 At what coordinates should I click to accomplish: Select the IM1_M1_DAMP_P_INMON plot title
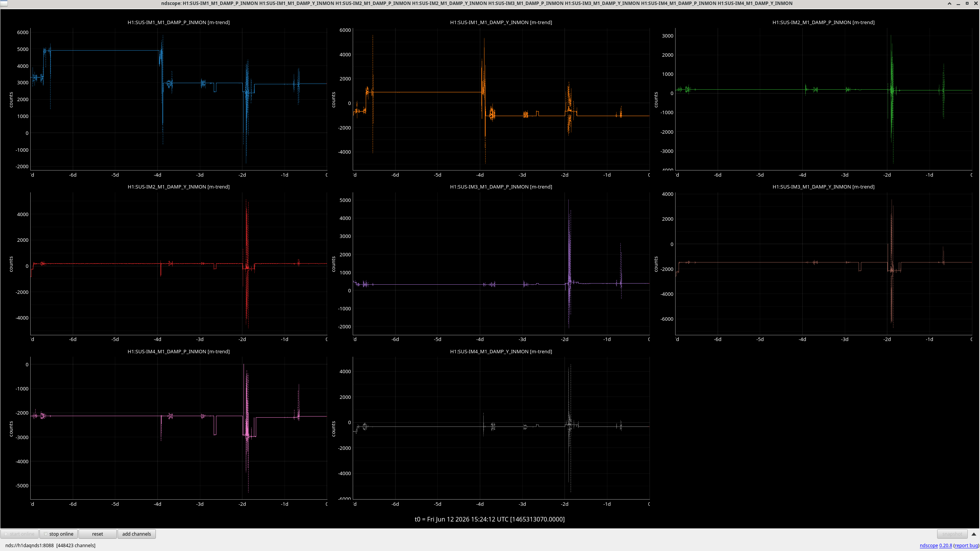coord(178,23)
